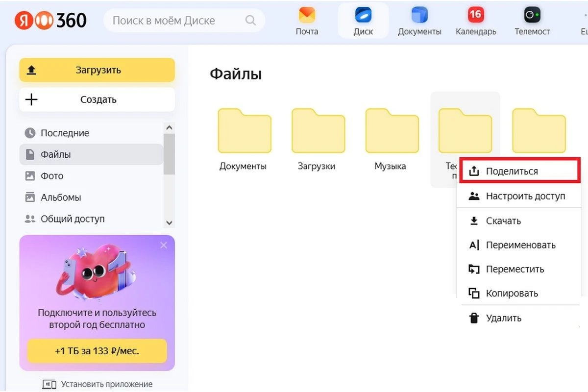This screenshot has width=588, height=392.
Task: Select Файлы in the sidebar
Action: tap(91, 154)
